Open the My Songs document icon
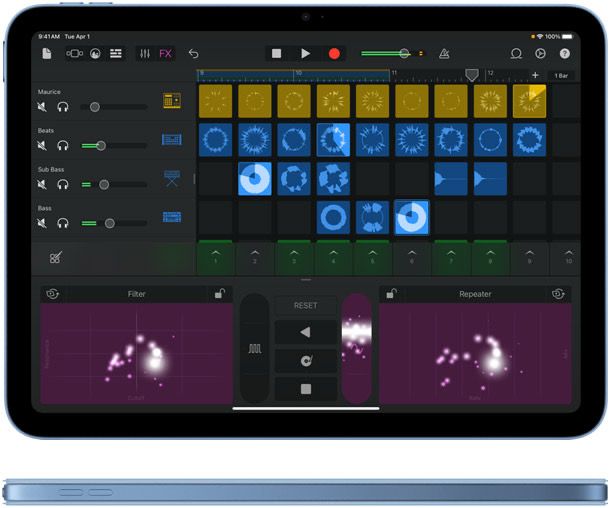This screenshot has height=508, width=616. click(47, 53)
